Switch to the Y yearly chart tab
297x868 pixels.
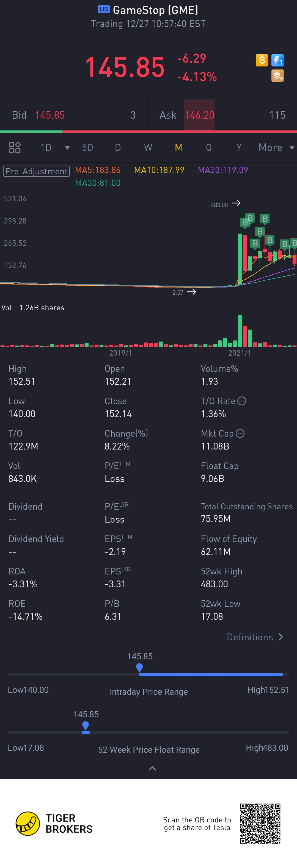239,147
